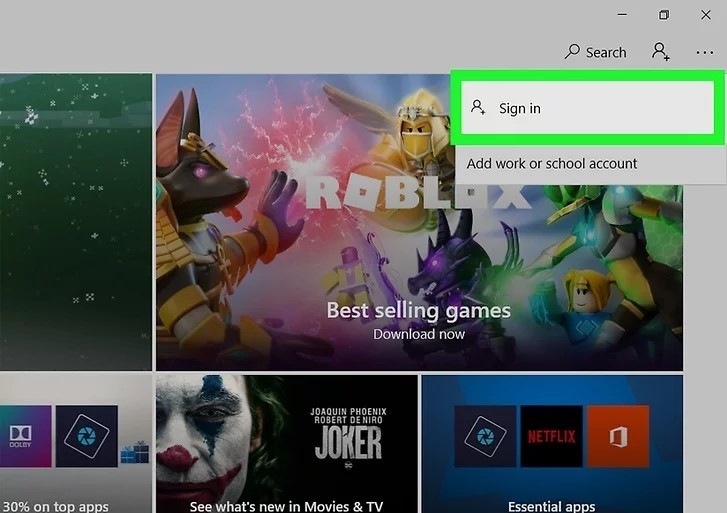727x513 pixels.
Task: Click the 30% on top apps label
Action: coord(56,506)
